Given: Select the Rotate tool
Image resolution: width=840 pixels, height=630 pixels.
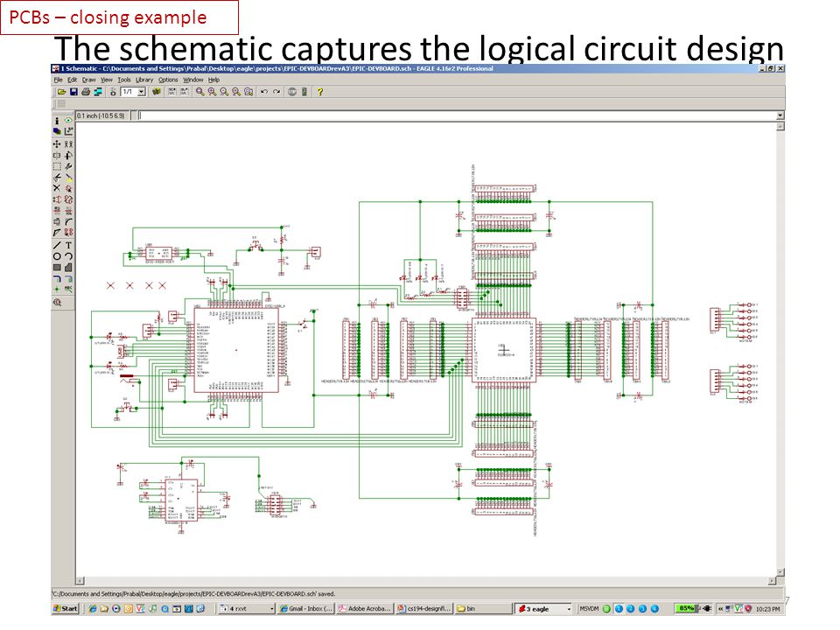Looking at the screenshot, I should click(68, 156).
